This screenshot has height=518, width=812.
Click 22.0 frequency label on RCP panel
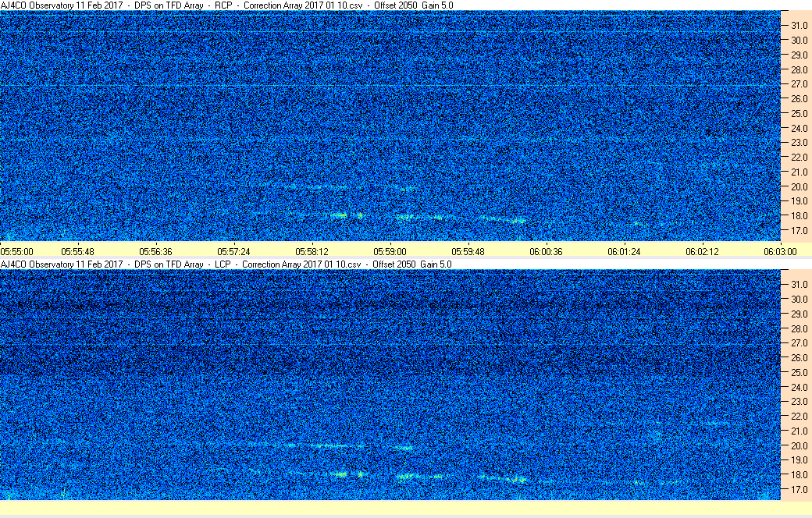coord(799,158)
